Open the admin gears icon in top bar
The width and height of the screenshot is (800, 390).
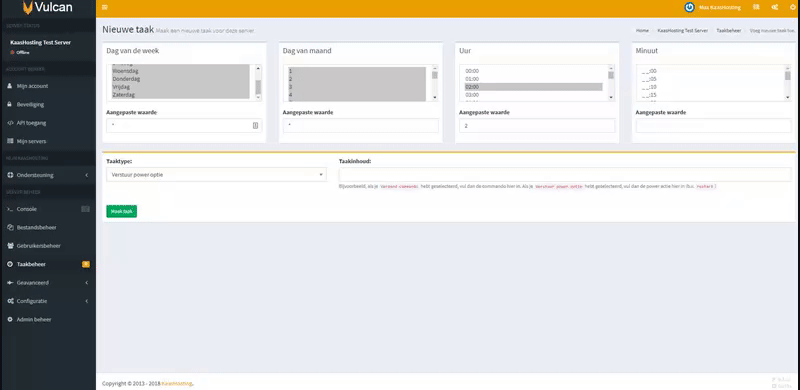774,7
